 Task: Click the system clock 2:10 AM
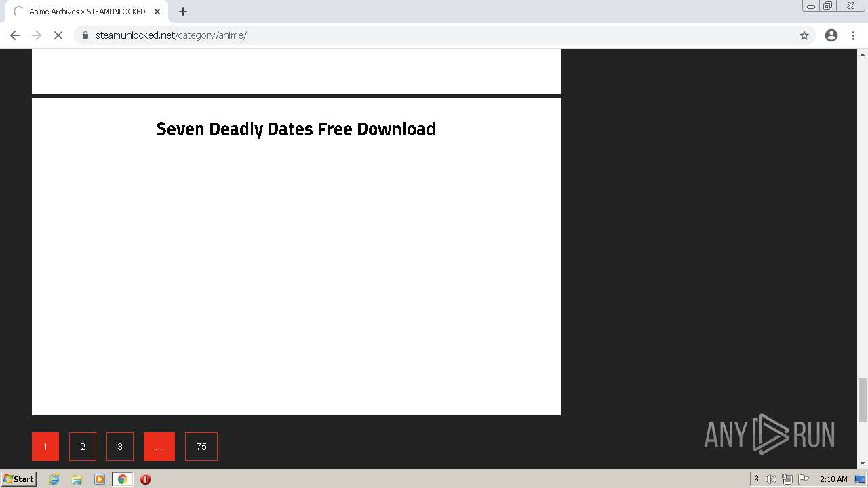click(833, 479)
